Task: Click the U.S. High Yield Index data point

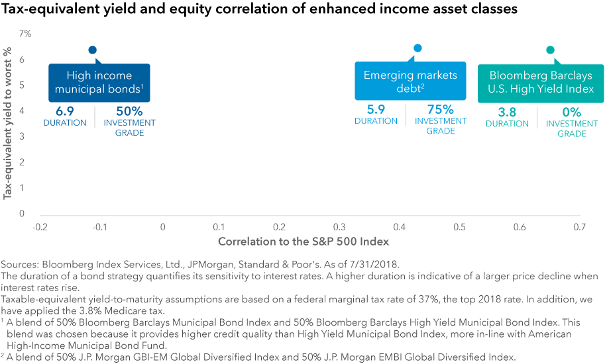Action: (x=550, y=50)
